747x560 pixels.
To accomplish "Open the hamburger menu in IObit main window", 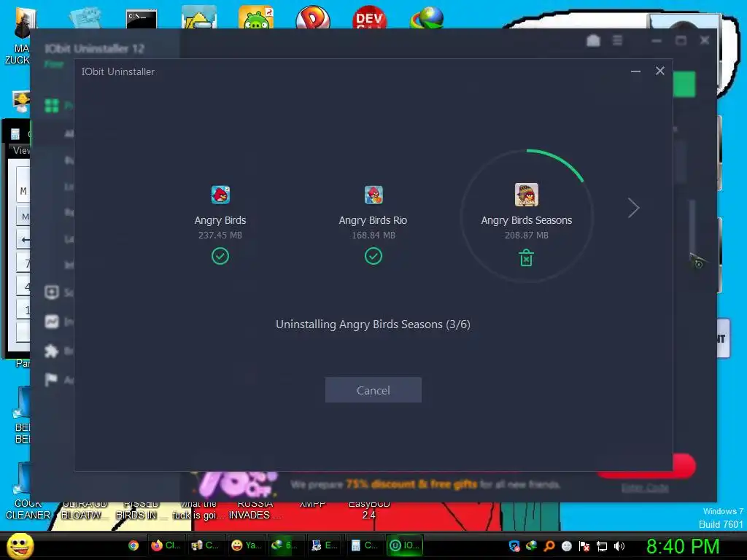I will pos(617,41).
